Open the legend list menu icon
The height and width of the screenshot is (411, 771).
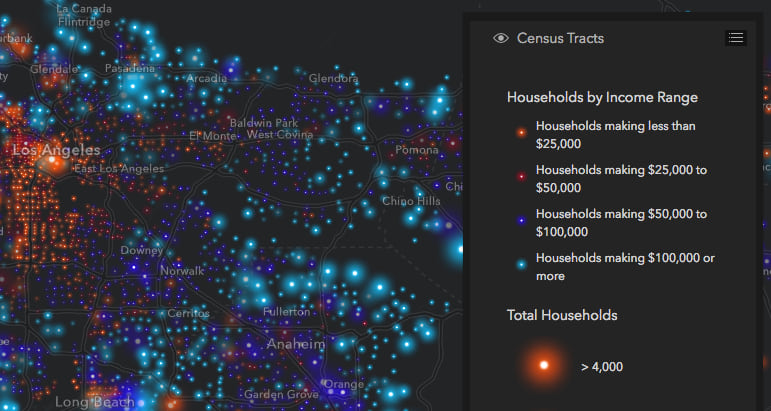click(x=736, y=38)
